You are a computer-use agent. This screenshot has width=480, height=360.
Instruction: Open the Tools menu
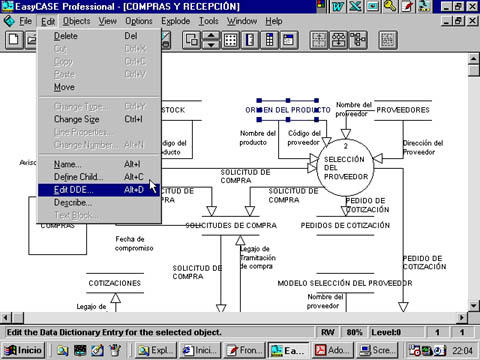coord(209,21)
